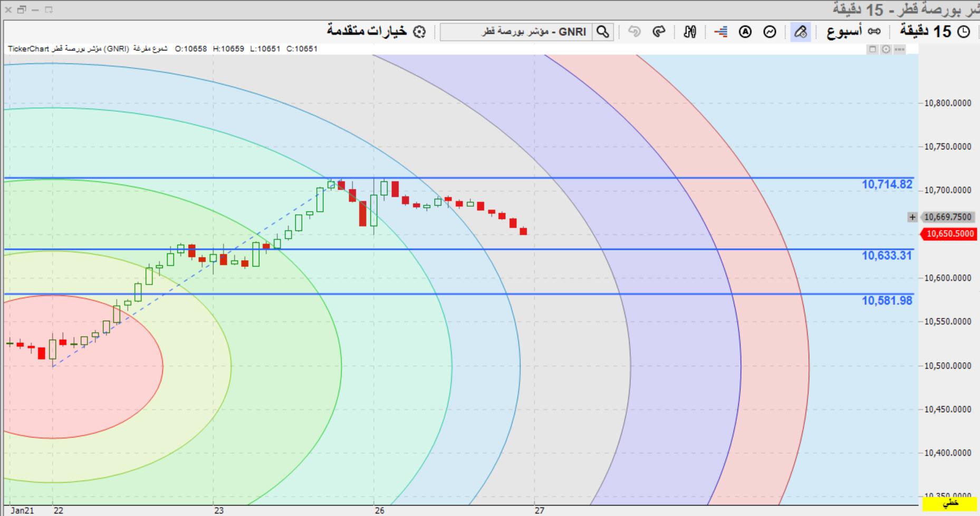Screen dimensions: 980x516
Task: Click the pin icon in the title bar
Action: click(48, 9)
